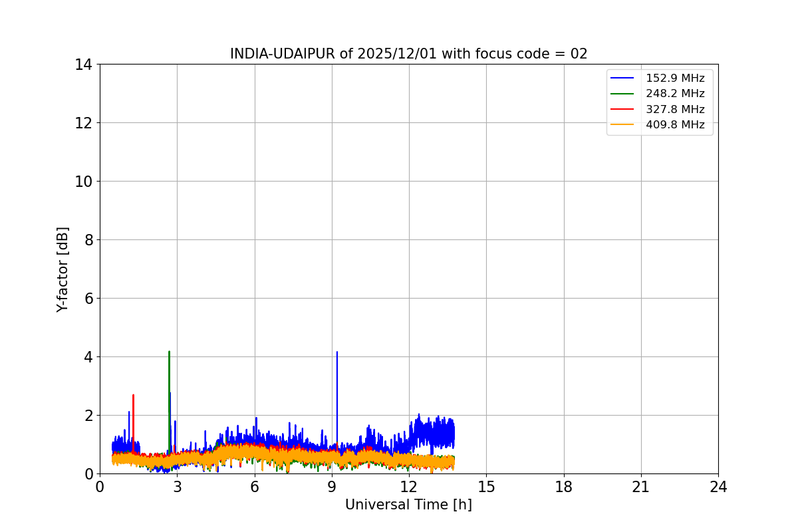Click the red line swatch in legend

point(623,109)
